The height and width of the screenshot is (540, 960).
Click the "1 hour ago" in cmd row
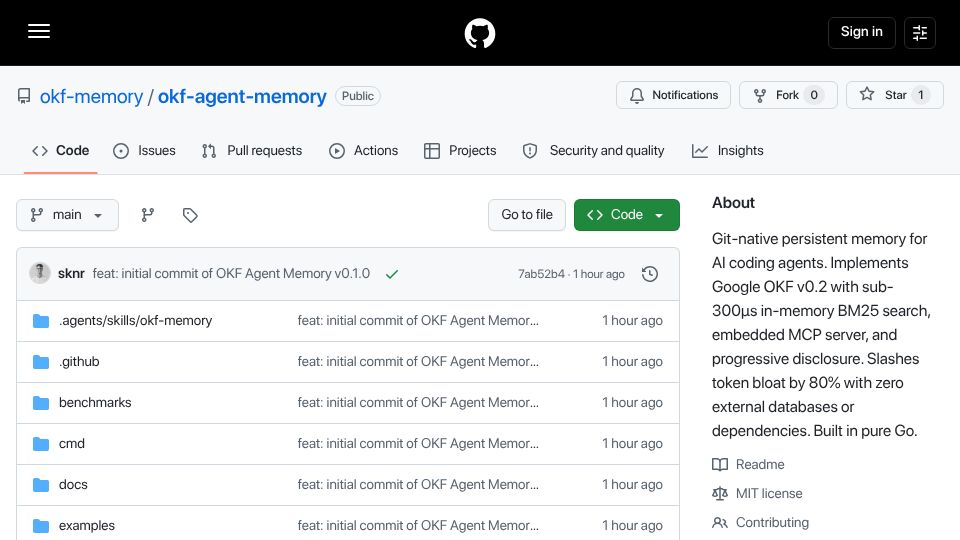[x=632, y=444]
